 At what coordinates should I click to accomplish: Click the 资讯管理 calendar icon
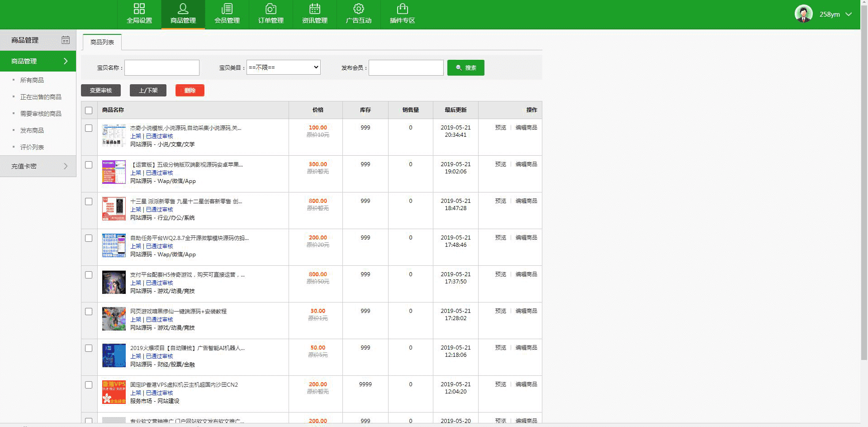tap(315, 9)
